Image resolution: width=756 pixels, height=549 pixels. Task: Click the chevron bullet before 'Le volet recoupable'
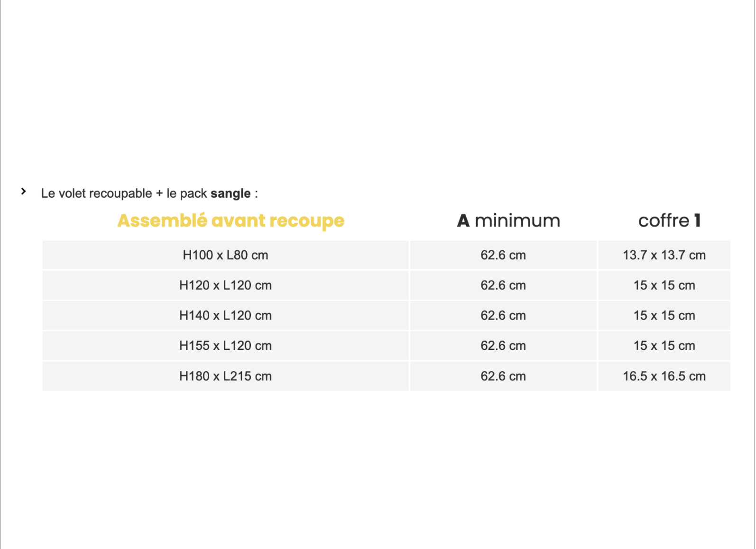click(x=23, y=192)
